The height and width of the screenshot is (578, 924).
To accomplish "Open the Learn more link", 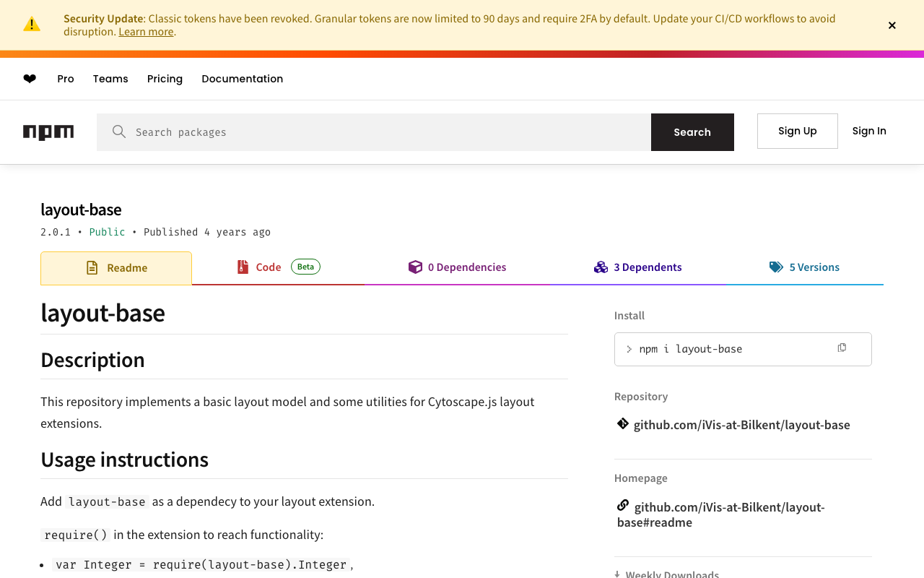I will pyautogui.click(x=146, y=32).
